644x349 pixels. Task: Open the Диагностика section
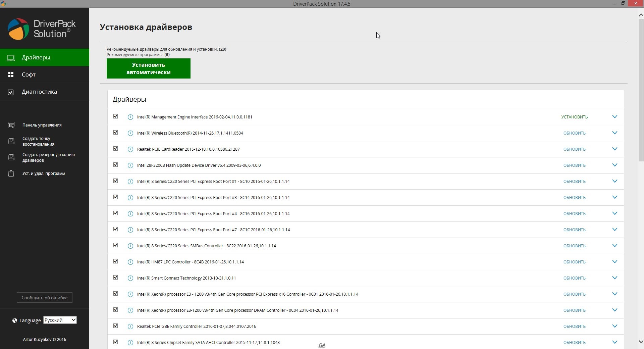(x=39, y=92)
